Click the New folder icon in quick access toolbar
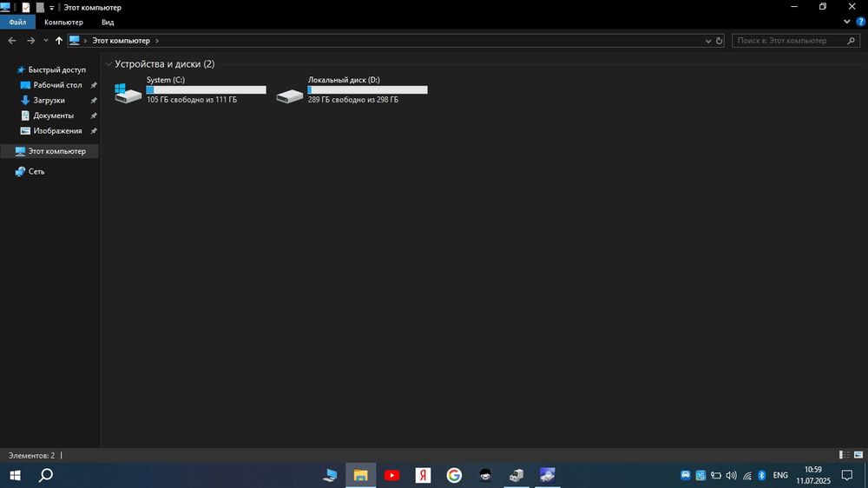 [x=40, y=7]
